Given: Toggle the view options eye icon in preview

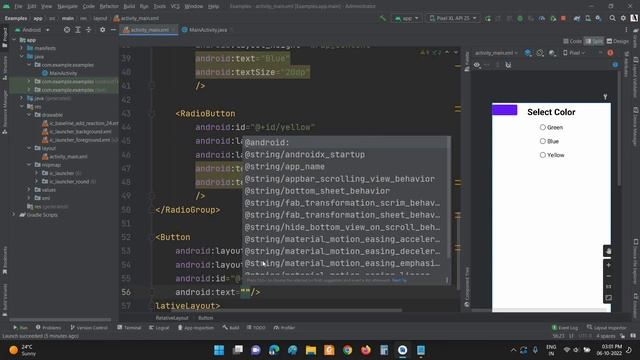Looking at the screenshot, I should 477,65.
